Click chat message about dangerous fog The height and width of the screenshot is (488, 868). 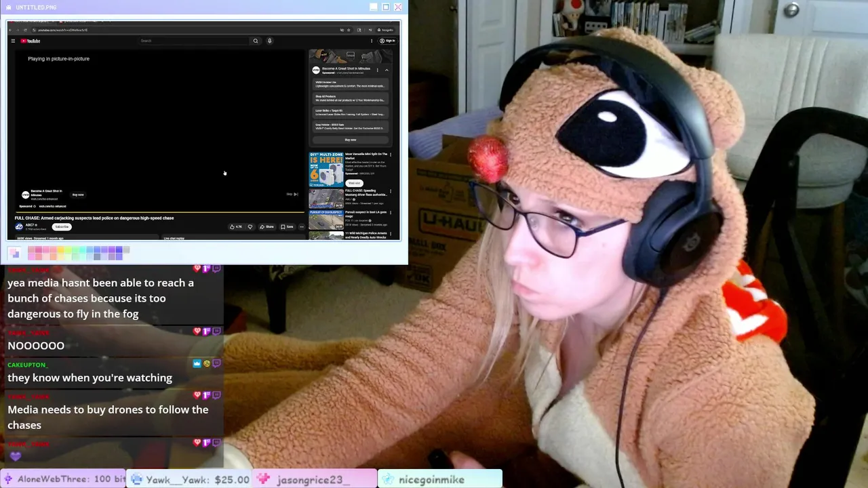pyautogui.click(x=100, y=298)
